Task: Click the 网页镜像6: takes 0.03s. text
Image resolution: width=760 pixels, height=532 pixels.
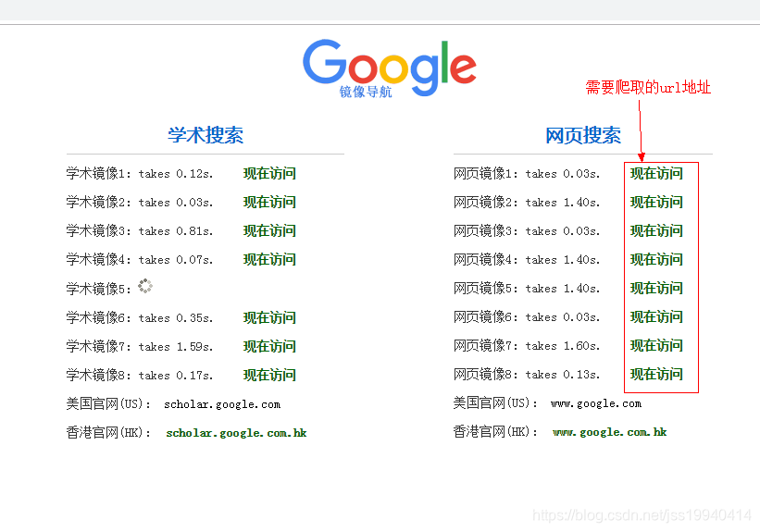Action: point(527,316)
